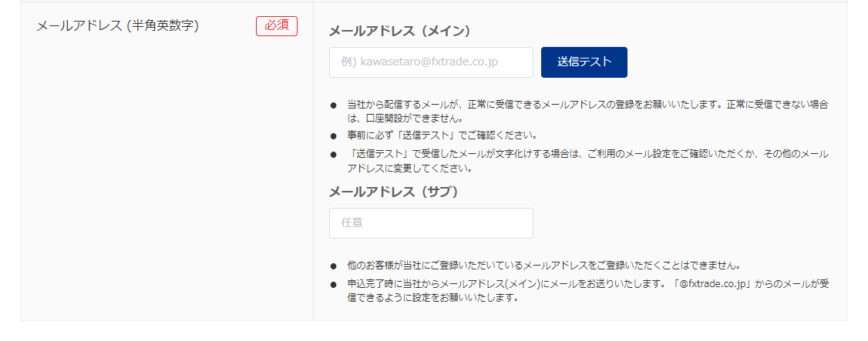Select the メールアドレス (半角英数字) row label
The width and height of the screenshot is (868, 341).
(x=118, y=26)
